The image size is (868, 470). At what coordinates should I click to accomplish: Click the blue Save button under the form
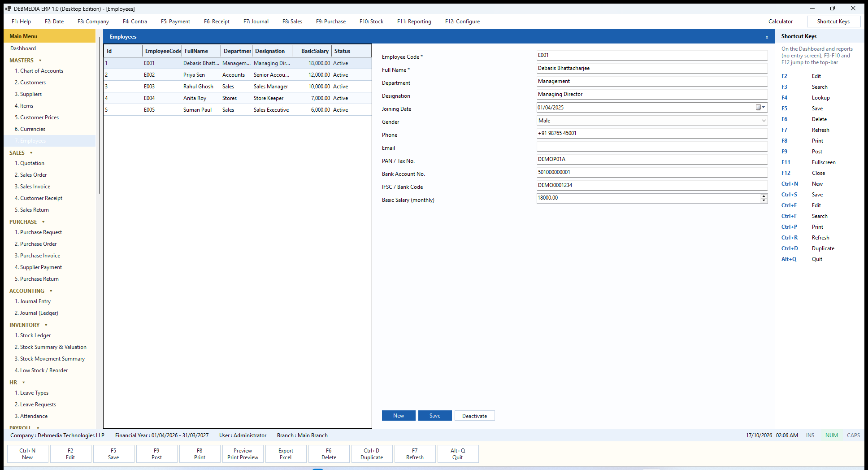pos(435,416)
